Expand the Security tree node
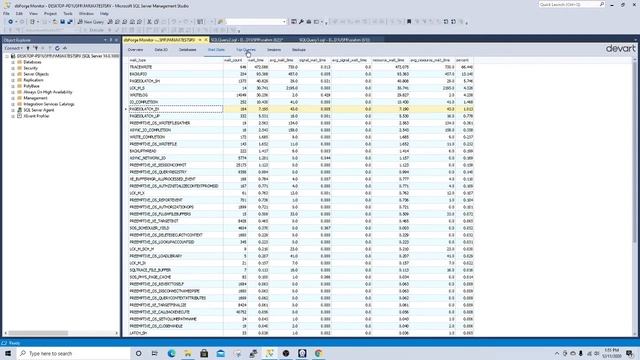Screen dimensions: 640x360 pyautogui.click(x=13, y=68)
